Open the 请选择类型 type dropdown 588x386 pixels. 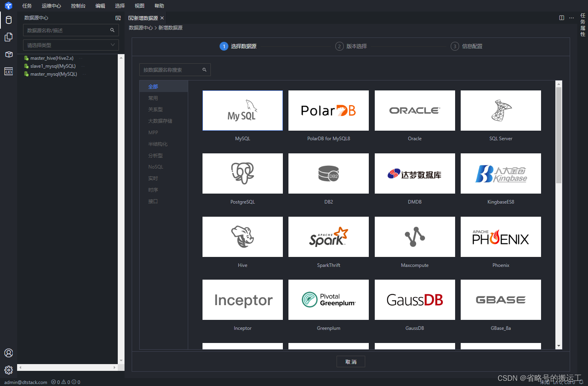pyautogui.click(x=71, y=45)
